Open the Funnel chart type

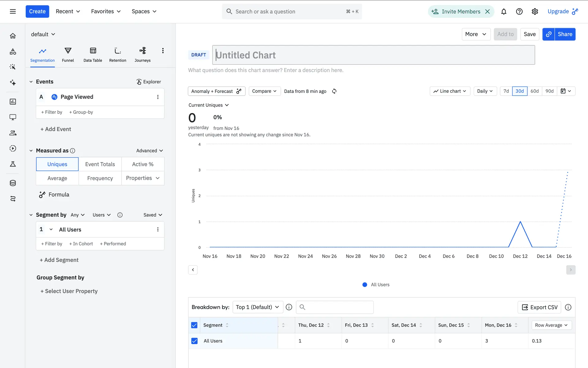point(68,54)
